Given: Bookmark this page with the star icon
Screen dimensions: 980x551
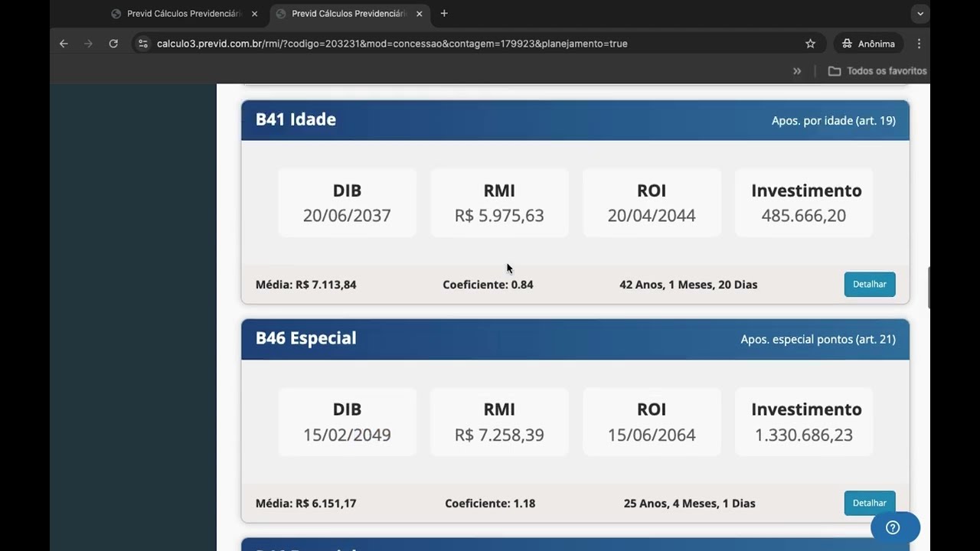Looking at the screenshot, I should pyautogui.click(x=810, y=44).
